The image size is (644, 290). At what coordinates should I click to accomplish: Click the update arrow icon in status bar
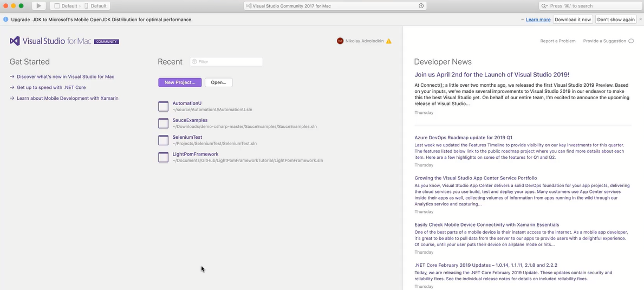[421, 6]
